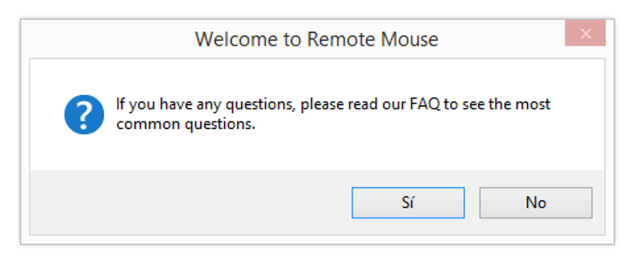Click the Welcome to Remote Mouse title text

317,39
